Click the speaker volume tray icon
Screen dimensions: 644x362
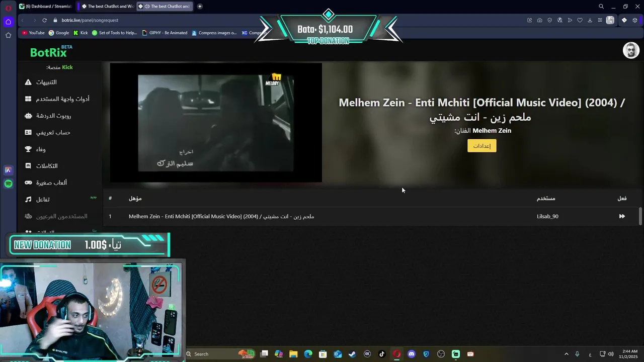(x=611, y=354)
